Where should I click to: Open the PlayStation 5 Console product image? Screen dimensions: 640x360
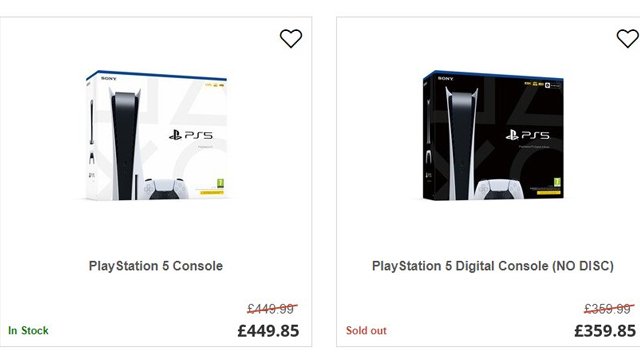[156, 136]
